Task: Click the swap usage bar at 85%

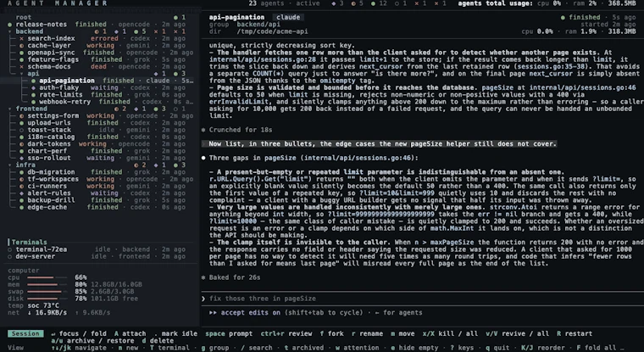Action: [47, 292]
